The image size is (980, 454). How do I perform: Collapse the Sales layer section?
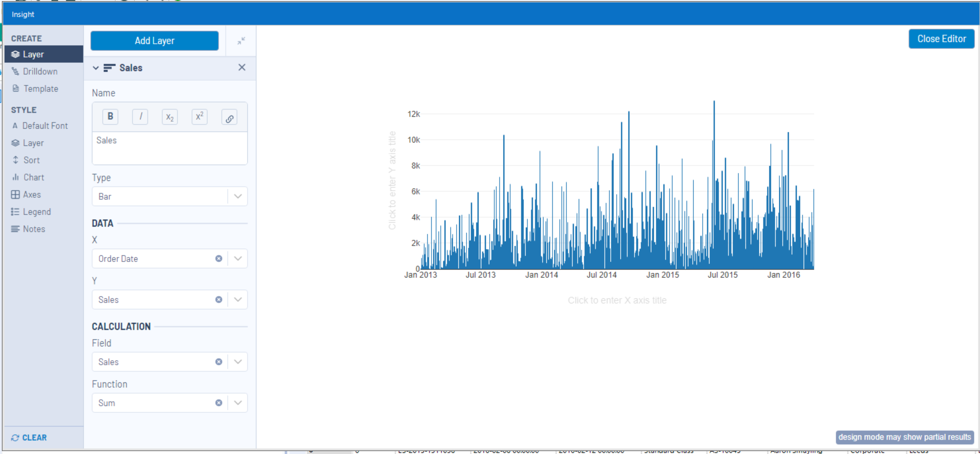pos(96,68)
